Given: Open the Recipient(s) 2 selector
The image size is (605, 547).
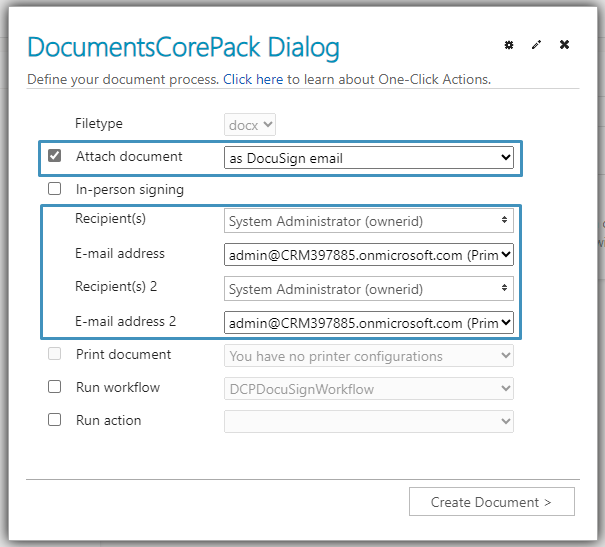Looking at the screenshot, I should tap(369, 289).
